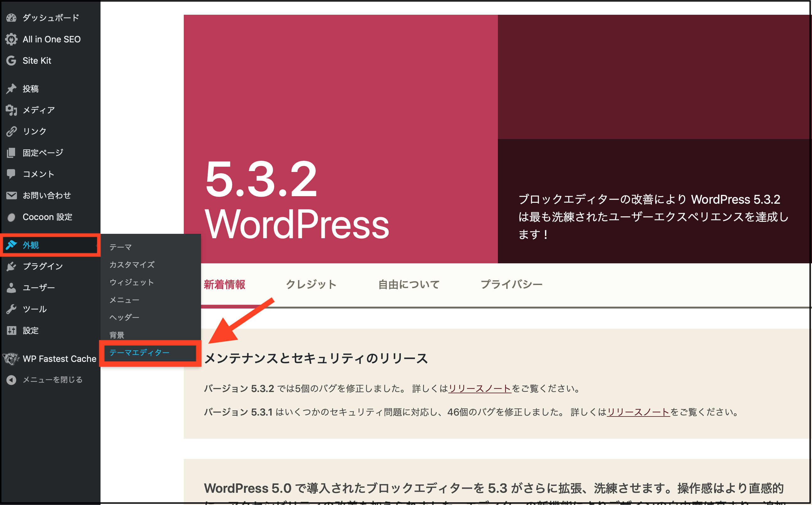Click the メンテナンスとセキュリティのリリース heading

click(x=316, y=358)
